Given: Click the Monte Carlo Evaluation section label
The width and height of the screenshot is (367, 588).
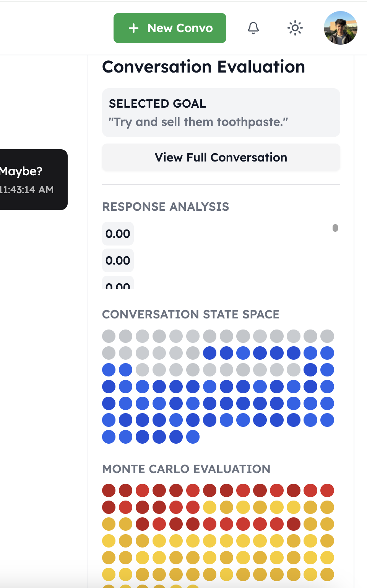Looking at the screenshot, I should click(186, 469).
